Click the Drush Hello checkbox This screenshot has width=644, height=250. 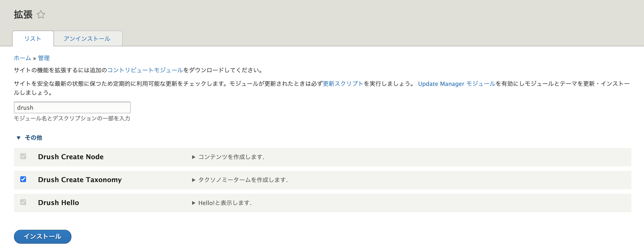pyautogui.click(x=23, y=202)
